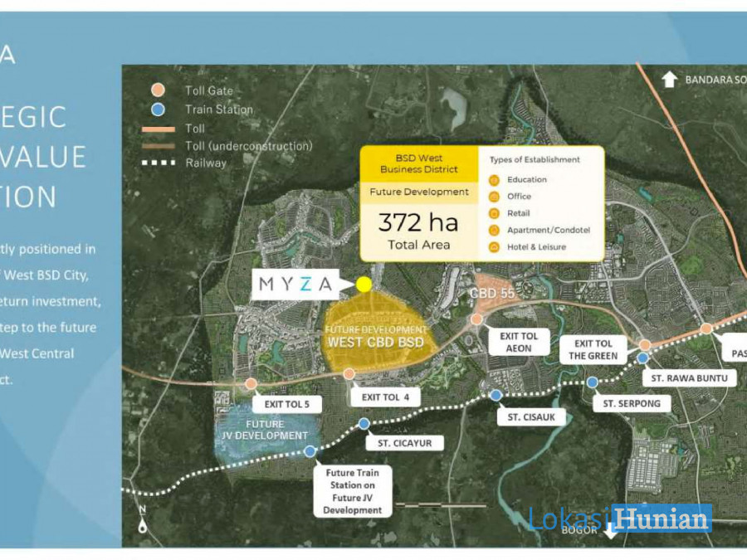Click the 372 ha figure
747x560 pixels.
(x=418, y=222)
